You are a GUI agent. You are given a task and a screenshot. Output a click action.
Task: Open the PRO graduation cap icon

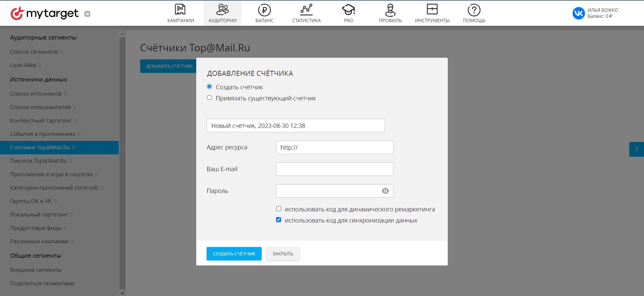tap(348, 10)
